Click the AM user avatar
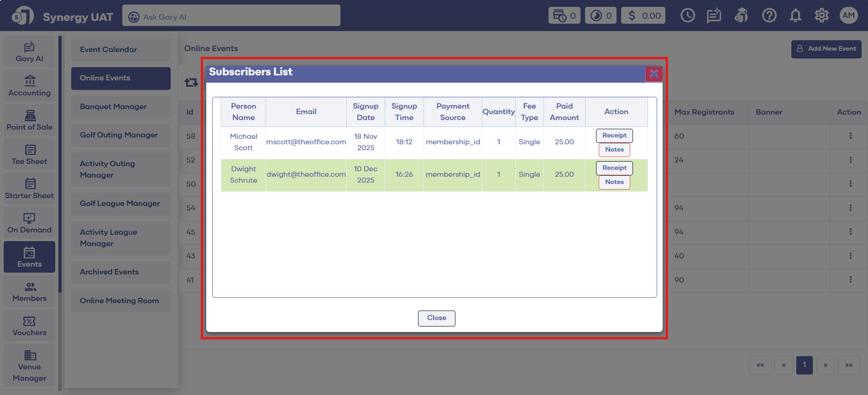This screenshot has width=868, height=395. 848,16
